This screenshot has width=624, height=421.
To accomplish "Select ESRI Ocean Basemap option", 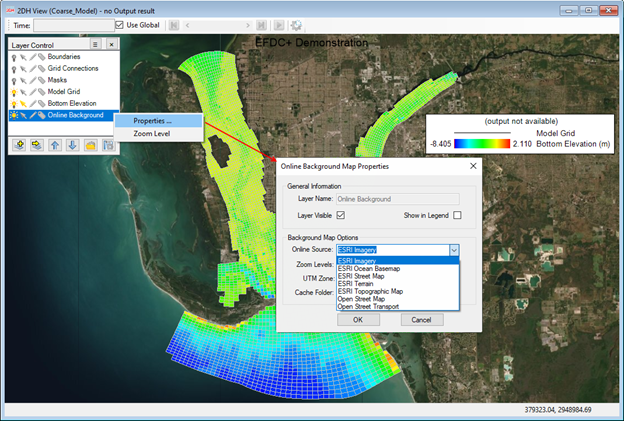I will tap(398, 269).
